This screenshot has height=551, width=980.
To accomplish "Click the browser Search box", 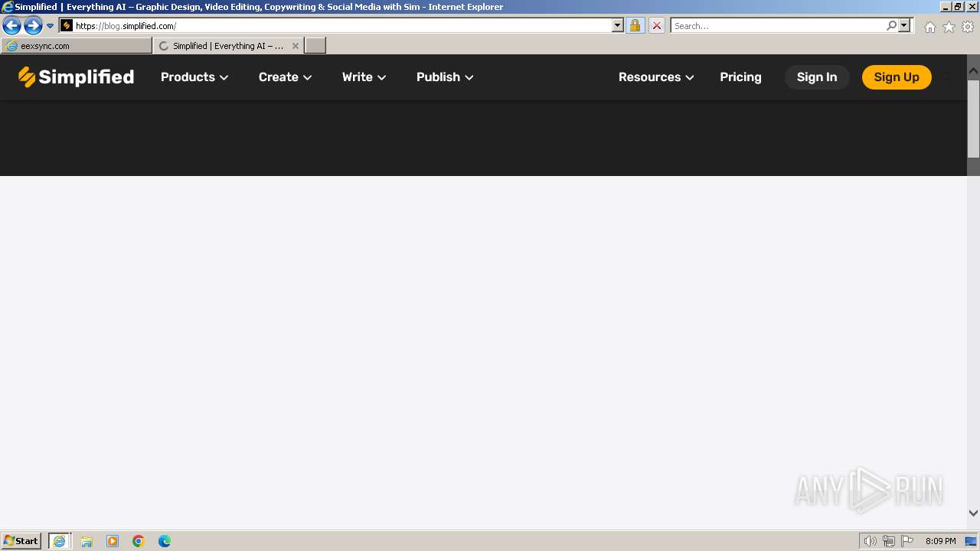I will click(778, 26).
